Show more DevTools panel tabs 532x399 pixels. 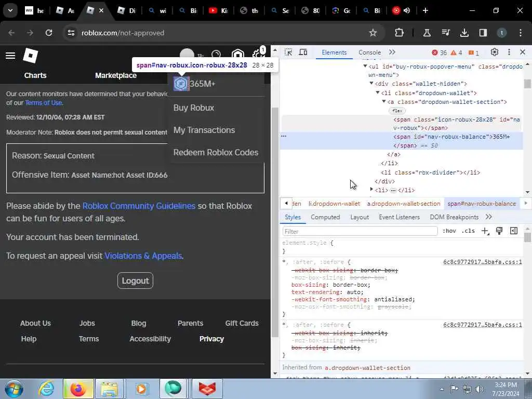tap(392, 52)
